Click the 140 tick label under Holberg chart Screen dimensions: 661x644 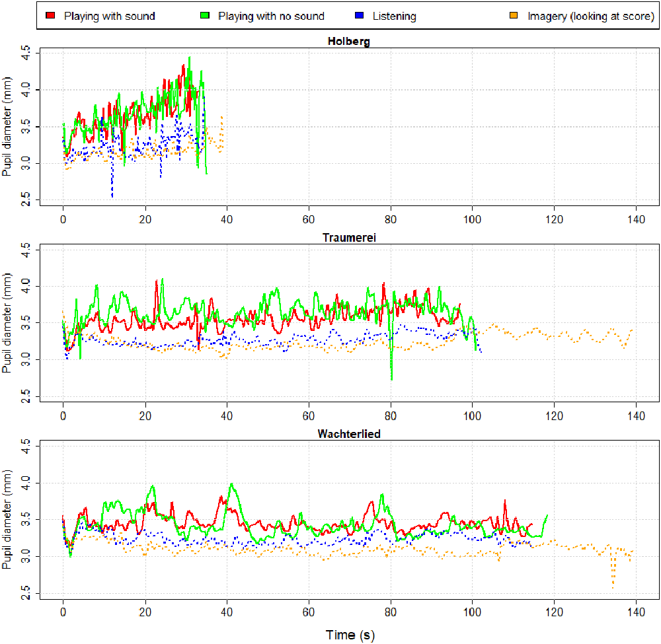(x=636, y=219)
